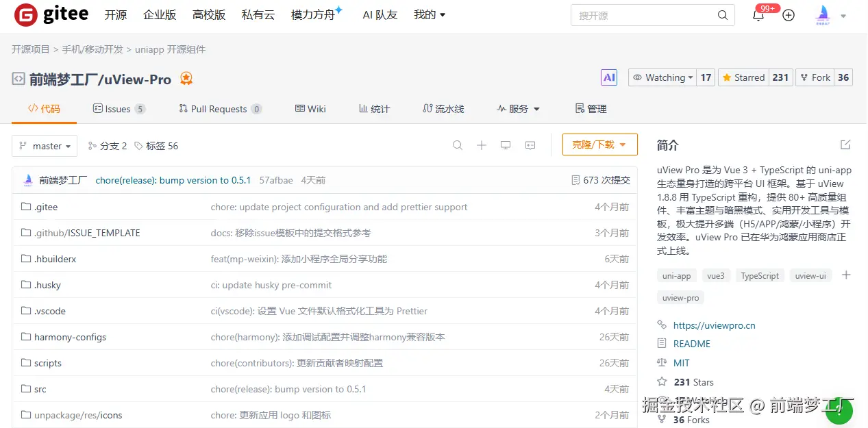868x428 pixels.
Task: Click 企业版 in the top navigation
Action: 160,15
